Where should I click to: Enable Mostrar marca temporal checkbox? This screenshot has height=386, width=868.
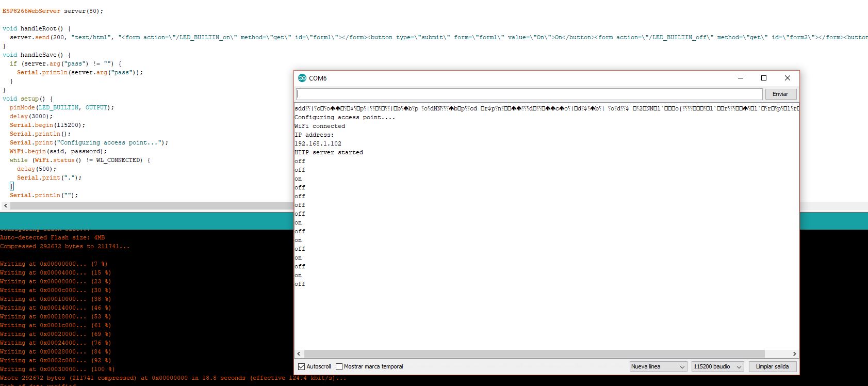click(339, 366)
